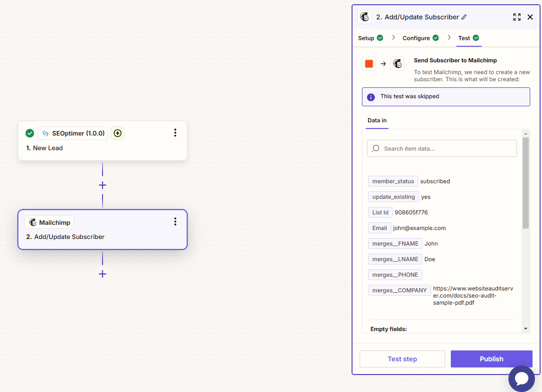This screenshot has height=392, width=542.
Task: Click the Mailchimp logo in panel header
Action: pos(364,17)
